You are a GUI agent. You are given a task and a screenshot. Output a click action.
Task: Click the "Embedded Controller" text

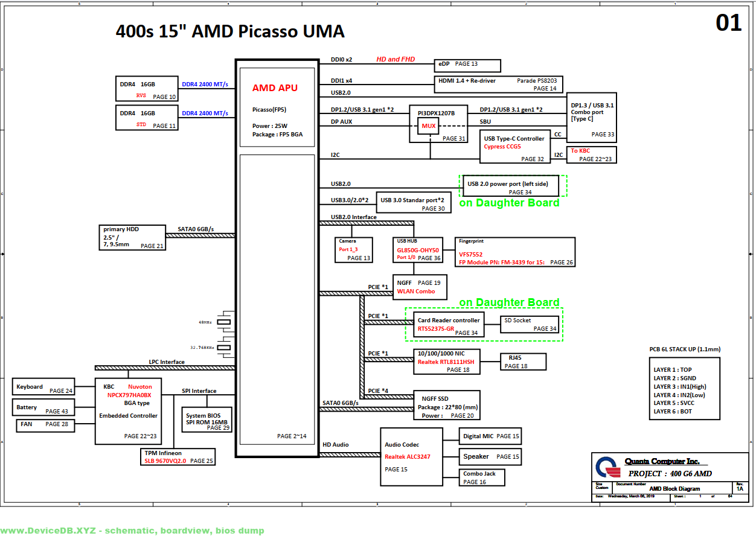click(x=128, y=416)
